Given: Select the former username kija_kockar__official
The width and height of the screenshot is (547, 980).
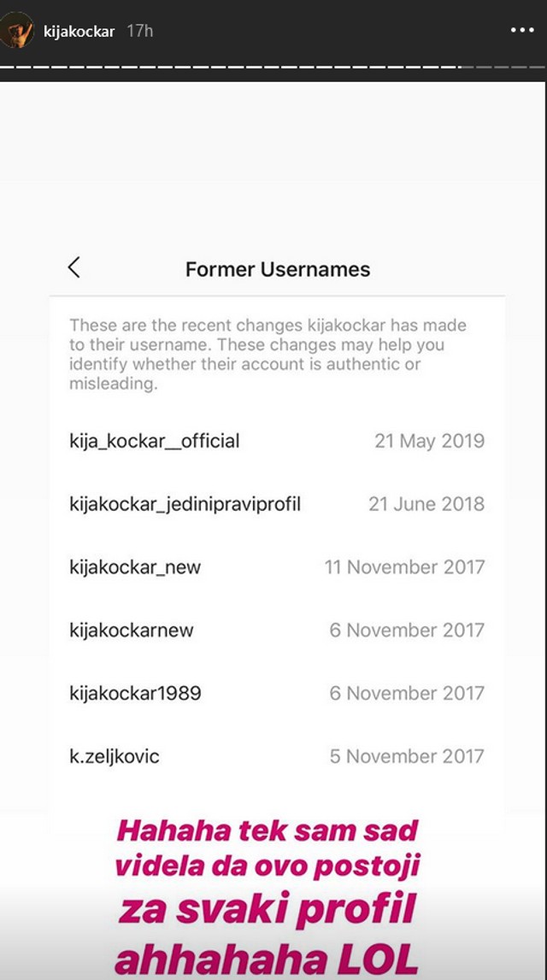Looking at the screenshot, I should point(154,441).
